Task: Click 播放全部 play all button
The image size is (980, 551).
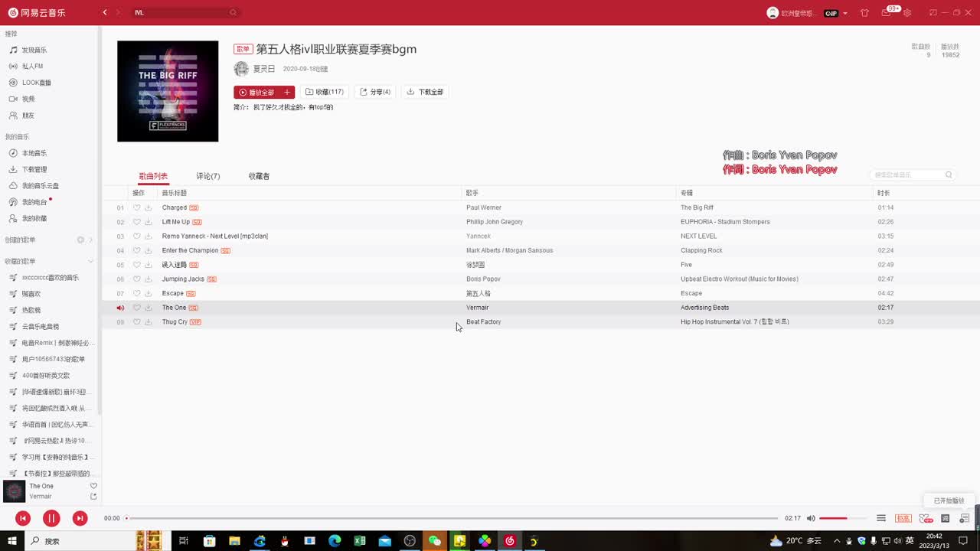Action: pos(256,92)
